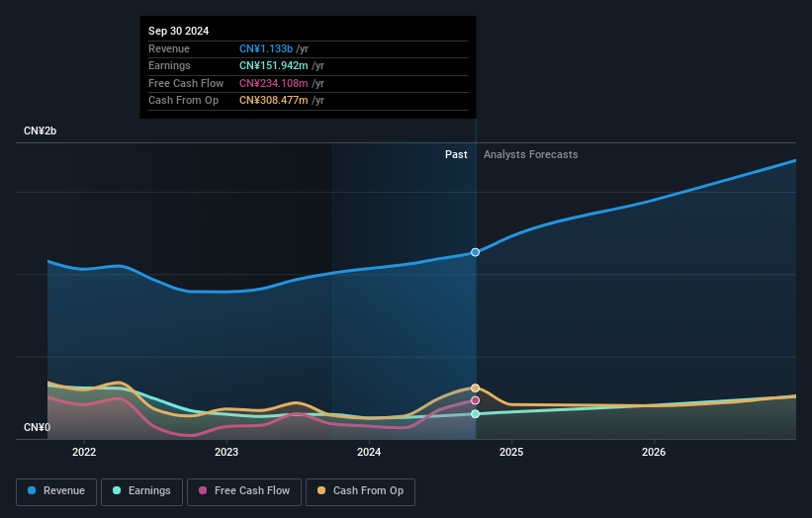Select the teal Earnings data point marker
Screen dimensions: 812x518
tap(476, 413)
